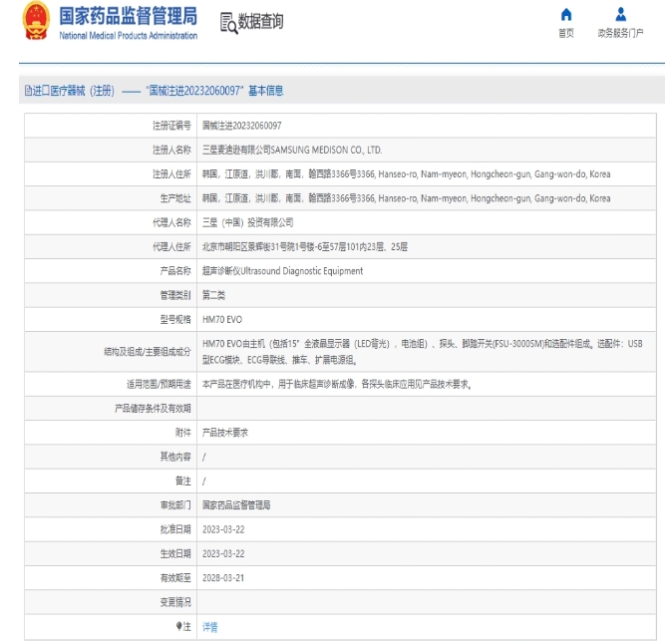The height and width of the screenshot is (644, 671).
Task: Click 政务服务门户 label in header
Action: (x=620, y=33)
